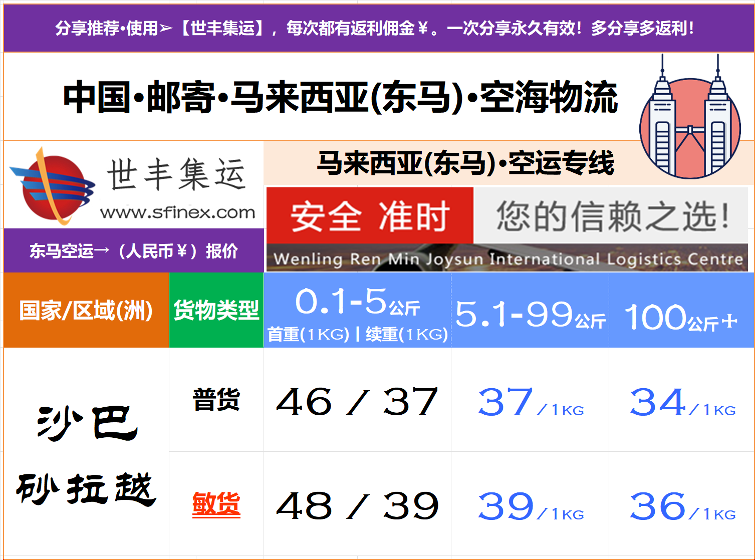Click the red 安全 准时 banner
The width and height of the screenshot is (755, 560).
[370, 216]
